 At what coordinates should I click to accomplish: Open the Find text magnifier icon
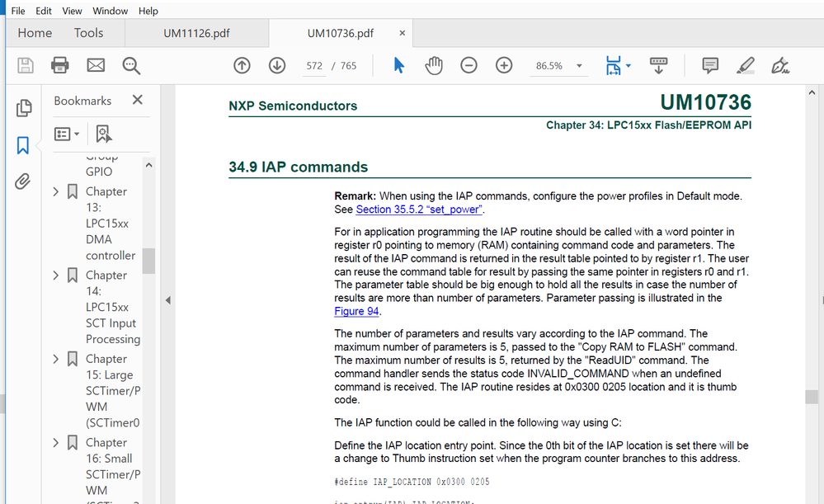click(x=131, y=66)
